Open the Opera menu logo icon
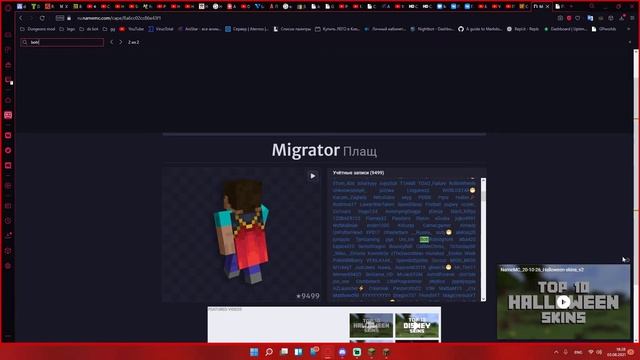Image resolution: width=640 pixels, height=360 pixels. [x=8, y=7]
